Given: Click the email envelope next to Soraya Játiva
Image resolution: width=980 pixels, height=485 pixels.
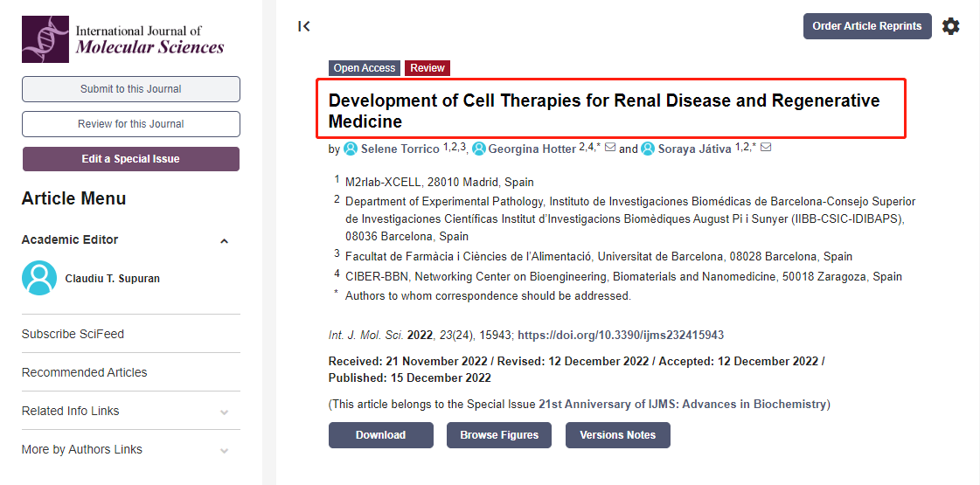Looking at the screenshot, I should (x=766, y=148).
